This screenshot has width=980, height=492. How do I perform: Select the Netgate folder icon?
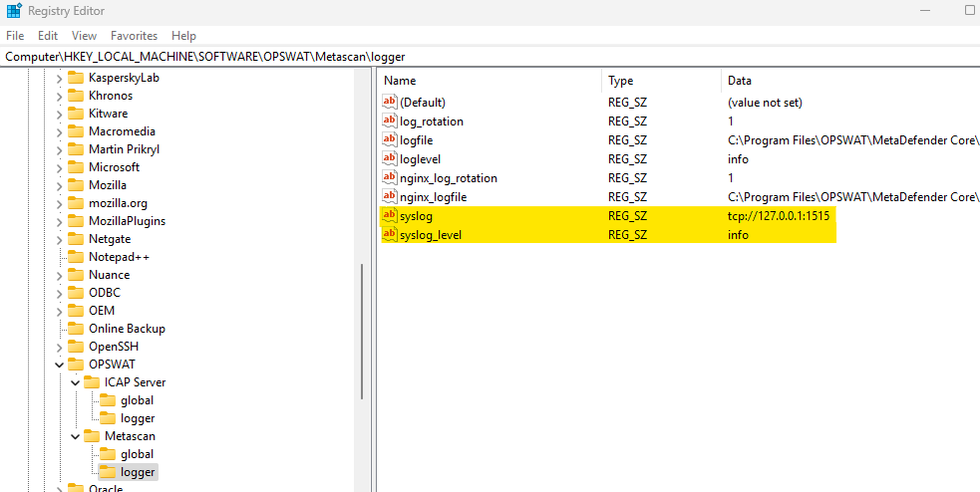click(x=76, y=238)
